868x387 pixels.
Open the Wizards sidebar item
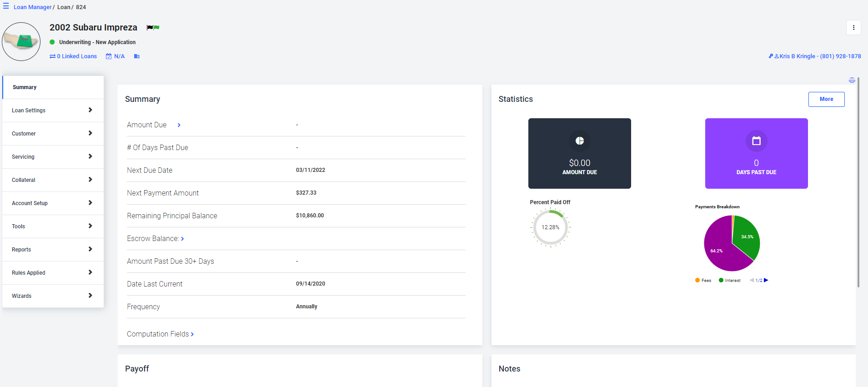[x=53, y=296]
